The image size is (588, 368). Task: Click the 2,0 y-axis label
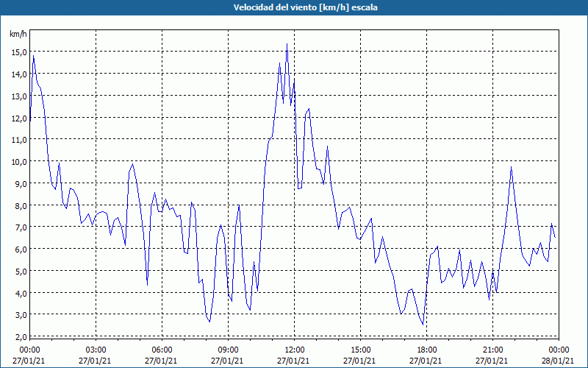[x=21, y=337]
